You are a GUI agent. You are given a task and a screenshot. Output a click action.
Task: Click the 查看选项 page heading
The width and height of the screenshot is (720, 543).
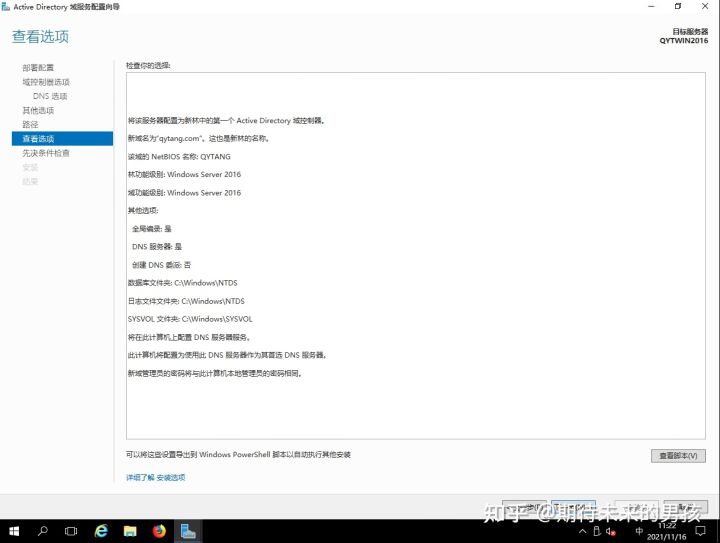[40, 36]
